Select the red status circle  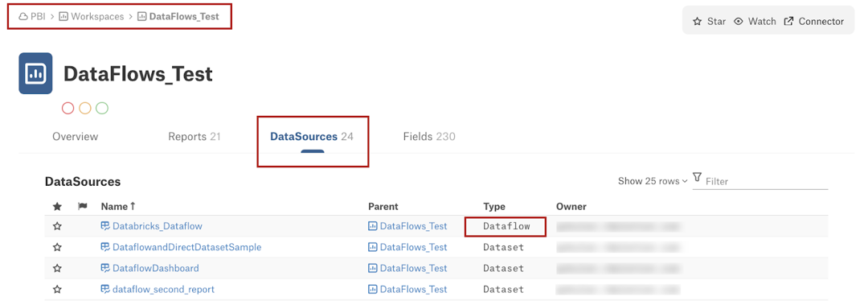coord(68,108)
